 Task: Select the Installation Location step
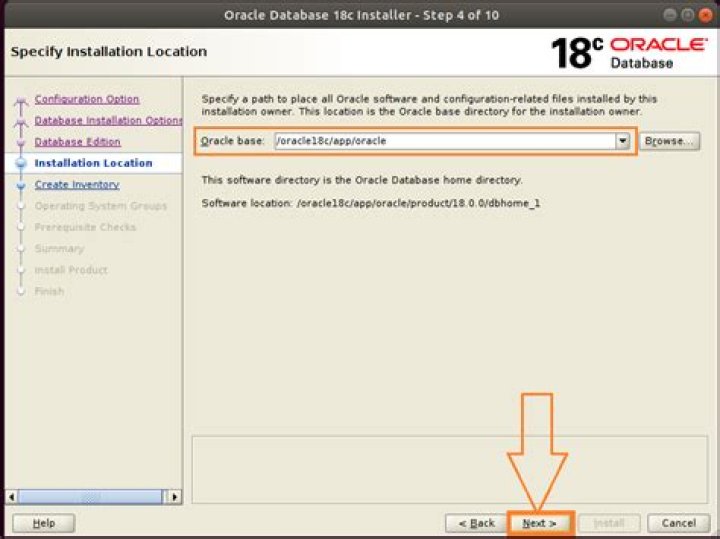(93, 163)
